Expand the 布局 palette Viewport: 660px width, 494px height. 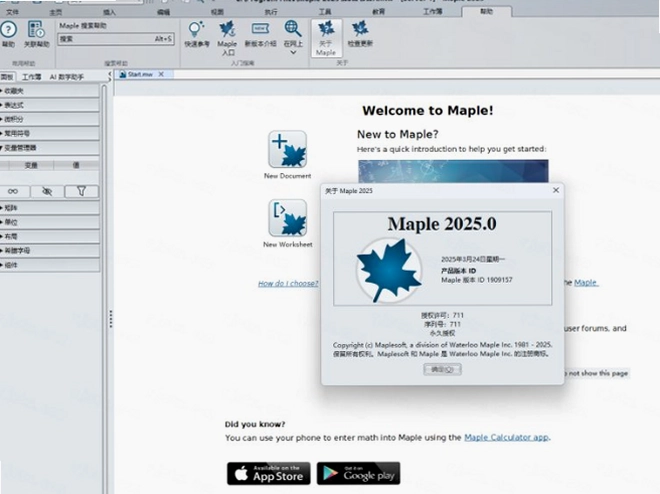click(x=50, y=236)
